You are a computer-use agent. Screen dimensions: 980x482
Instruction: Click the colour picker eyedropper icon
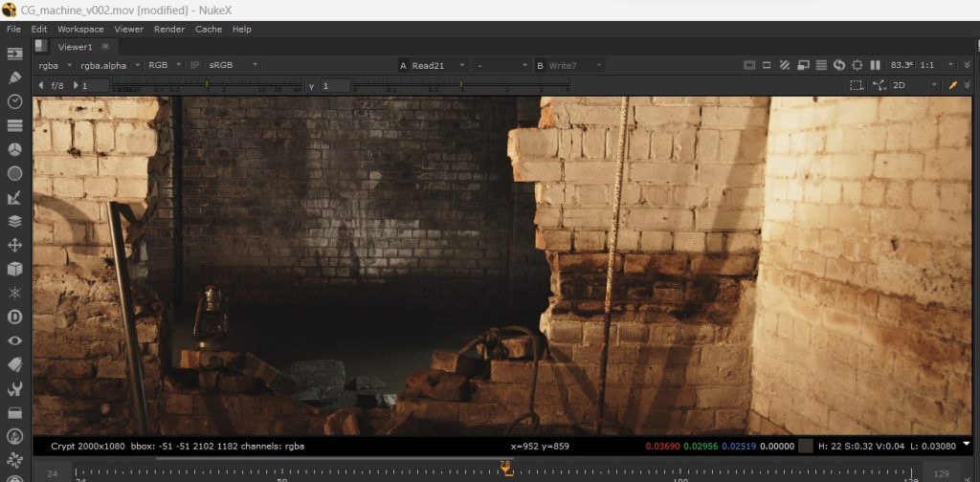click(x=953, y=85)
